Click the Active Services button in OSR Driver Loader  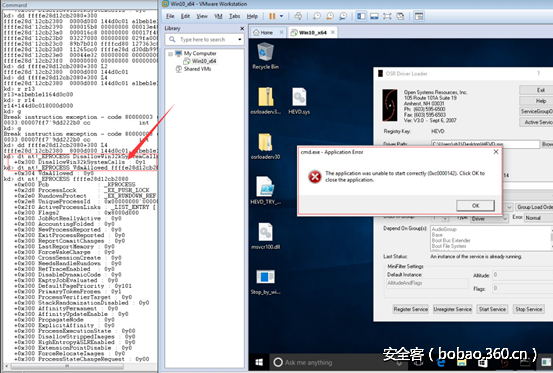(537, 122)
